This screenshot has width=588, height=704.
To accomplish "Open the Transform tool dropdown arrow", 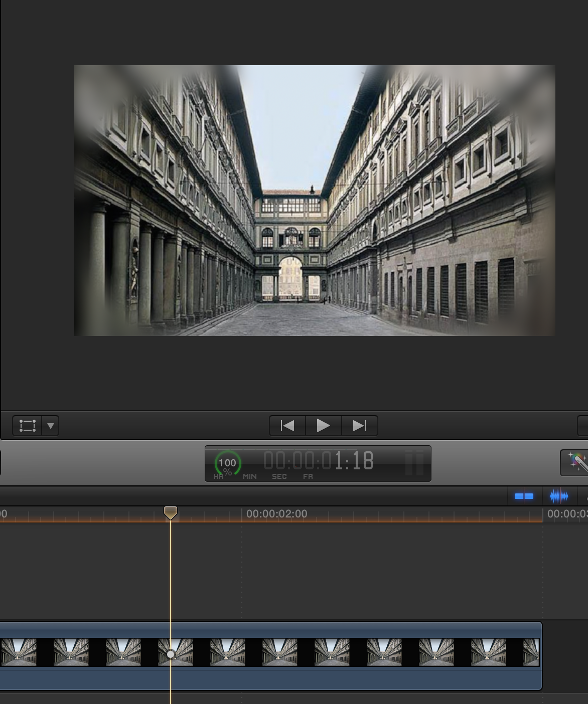I will [51, 426].
